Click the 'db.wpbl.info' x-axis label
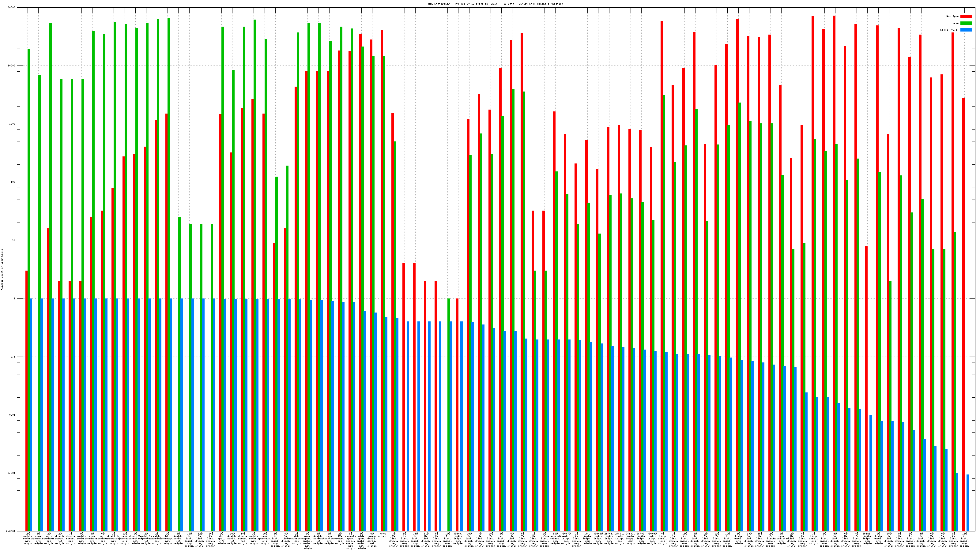This screenshot has width=980, height=551. 221,539
